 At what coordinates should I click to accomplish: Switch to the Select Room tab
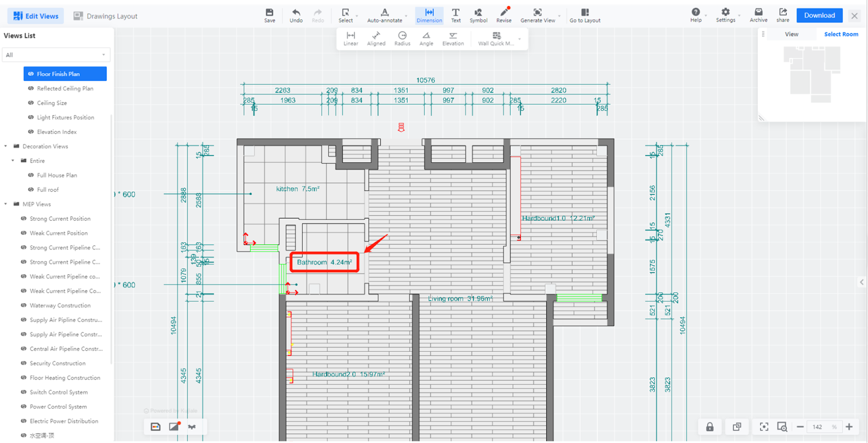[841, 34]
